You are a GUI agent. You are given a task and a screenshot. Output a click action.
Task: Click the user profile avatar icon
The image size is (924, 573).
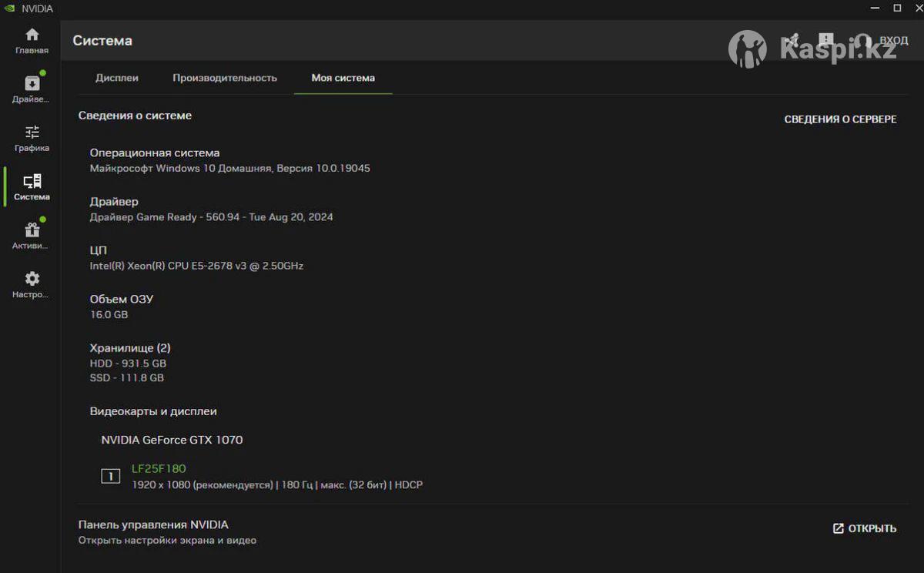pyautogui.click(x=862, y=41)
